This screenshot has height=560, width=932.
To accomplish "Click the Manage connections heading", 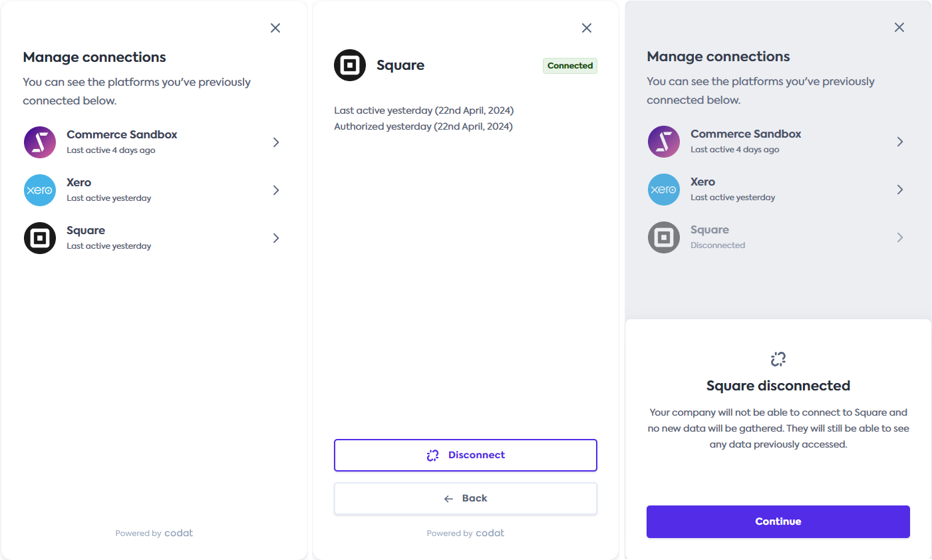I will pyautogui.click(x=94, y=57).
